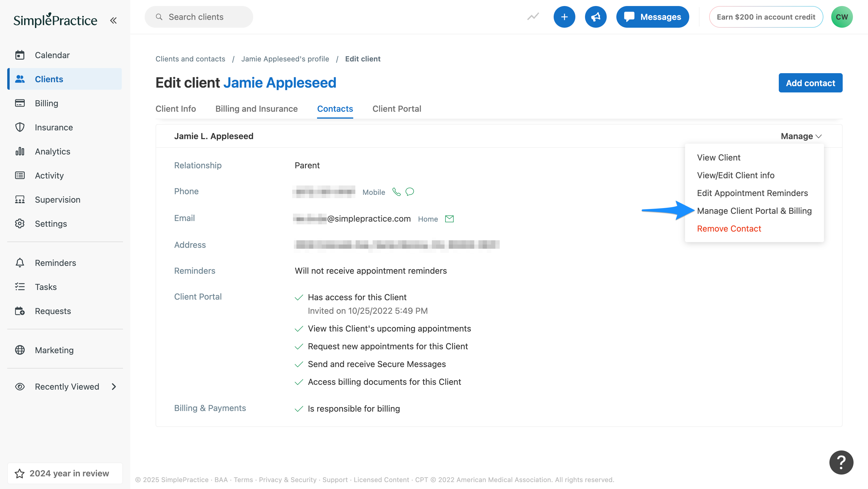Click the SimplePractice logo

tap(55, 20)
